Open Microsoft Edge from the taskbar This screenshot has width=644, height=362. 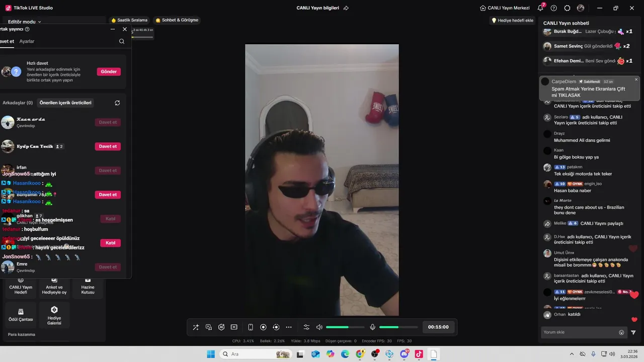point(345,354)
